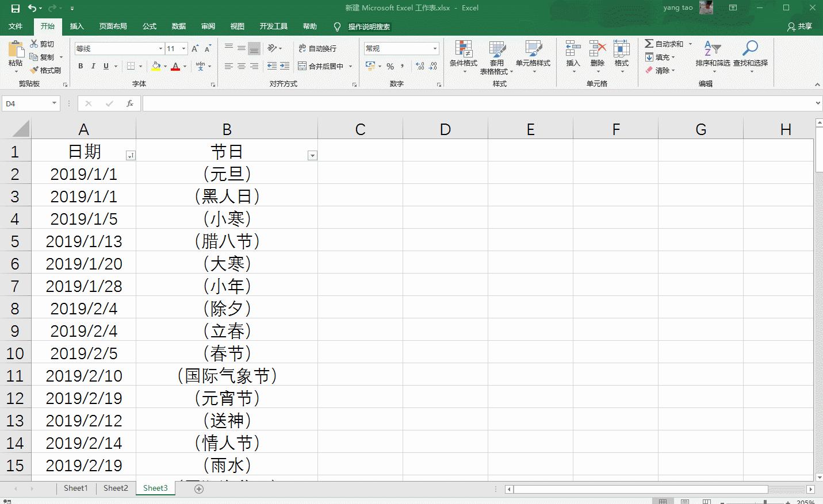Screen dimensions: 823x504
Task: Open the filter dropdown on 节日 column header
Action: click(312, 155)
